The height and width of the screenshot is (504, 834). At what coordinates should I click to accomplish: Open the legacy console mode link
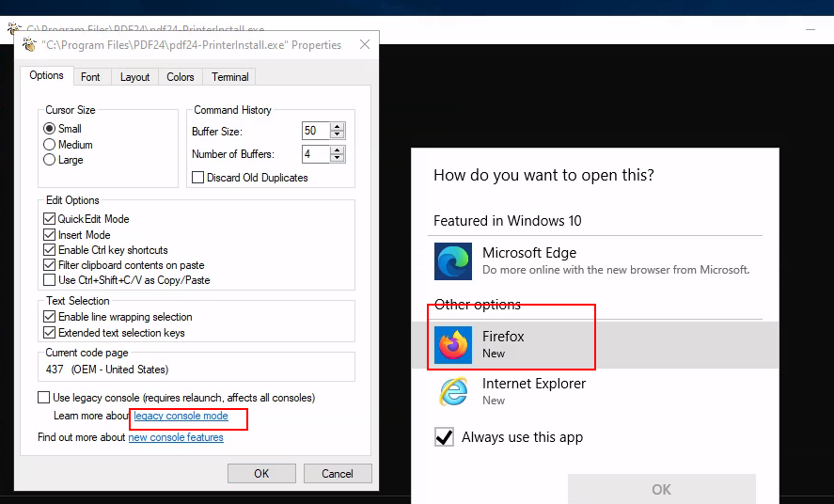pos(181,416)
